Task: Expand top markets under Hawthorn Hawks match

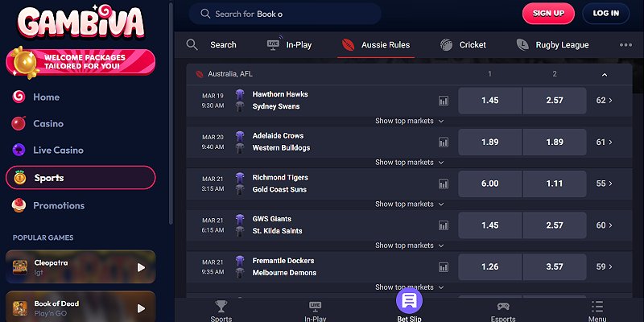Action: pyautogui.click(x=410, y=122)
